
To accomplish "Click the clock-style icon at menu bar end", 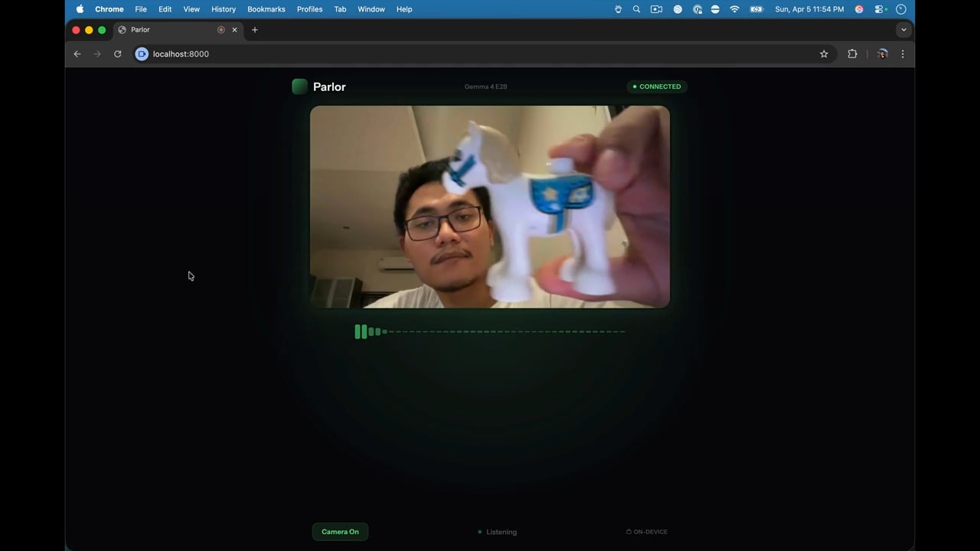I will (901, 9).
